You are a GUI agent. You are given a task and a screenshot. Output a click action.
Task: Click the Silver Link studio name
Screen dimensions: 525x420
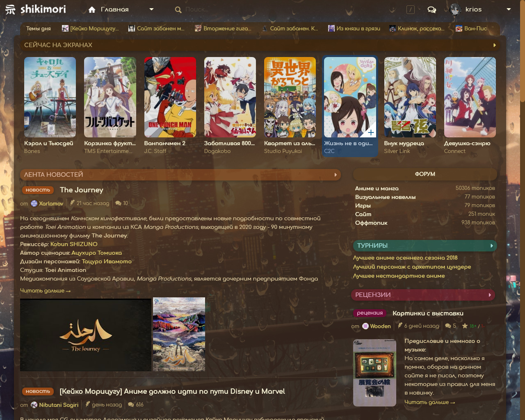(x=397, y=151)
